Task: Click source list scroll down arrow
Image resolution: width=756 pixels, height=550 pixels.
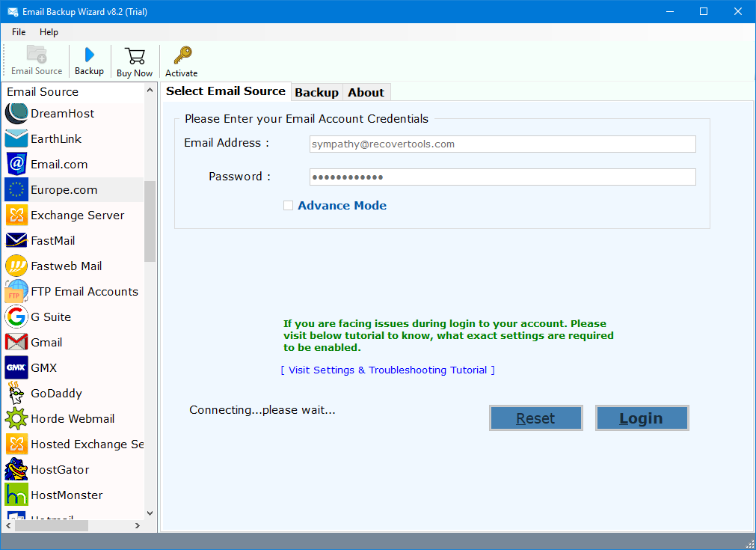Action: point(150,513)
